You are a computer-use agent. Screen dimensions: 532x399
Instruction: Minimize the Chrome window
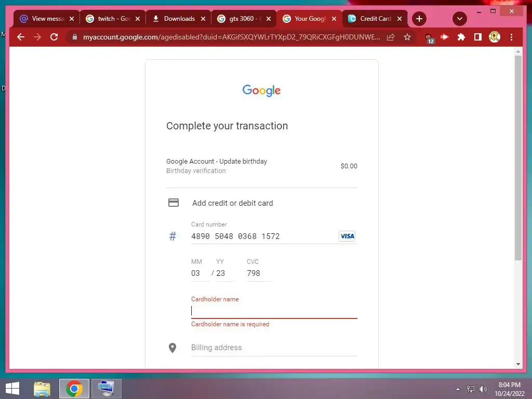478,11
